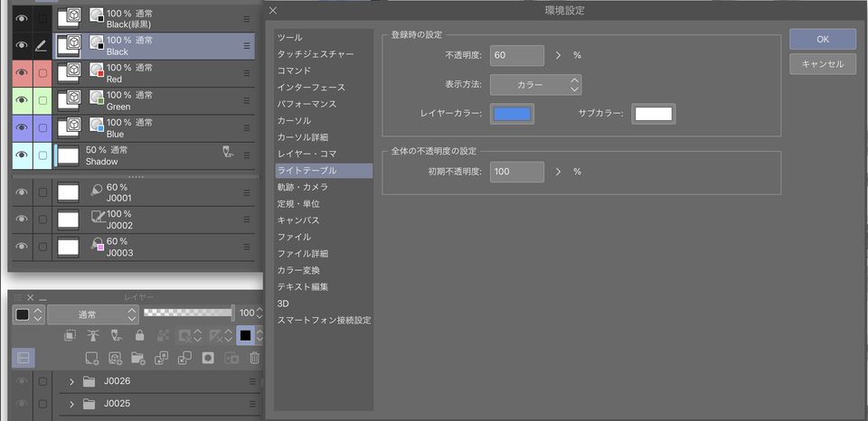Click the Create Layer Mask icon
This screenshot has height=421, width=868.
click(x=208, y=358)
